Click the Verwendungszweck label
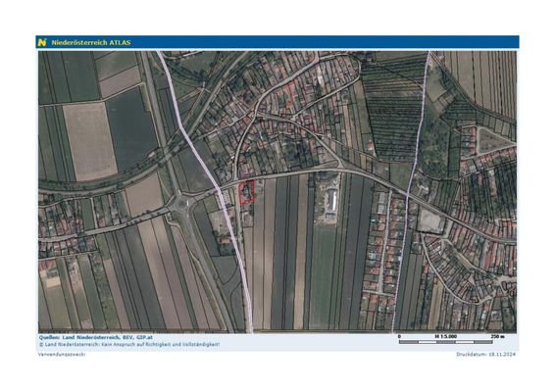555x392 pixels. (62, 354)
